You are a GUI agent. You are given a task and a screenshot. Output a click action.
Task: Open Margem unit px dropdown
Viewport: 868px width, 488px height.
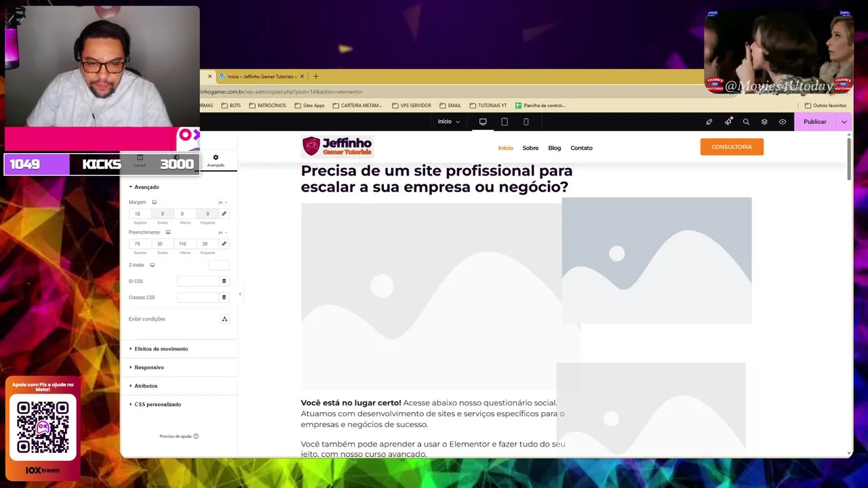(222, 203)
